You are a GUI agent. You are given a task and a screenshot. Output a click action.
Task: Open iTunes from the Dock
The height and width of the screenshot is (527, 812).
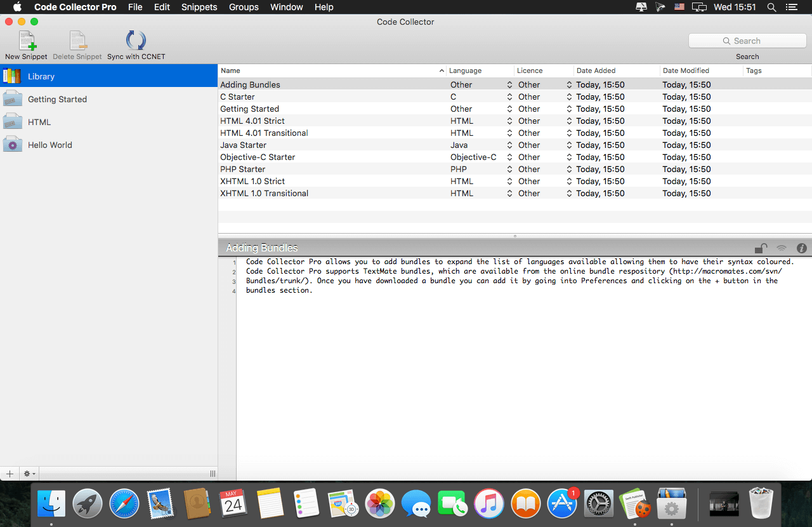point(489,504)
